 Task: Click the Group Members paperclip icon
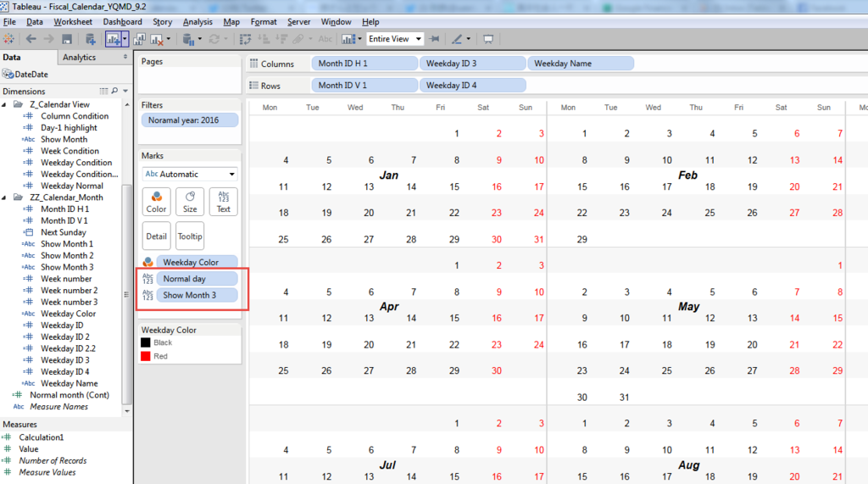tap(298, 39)
